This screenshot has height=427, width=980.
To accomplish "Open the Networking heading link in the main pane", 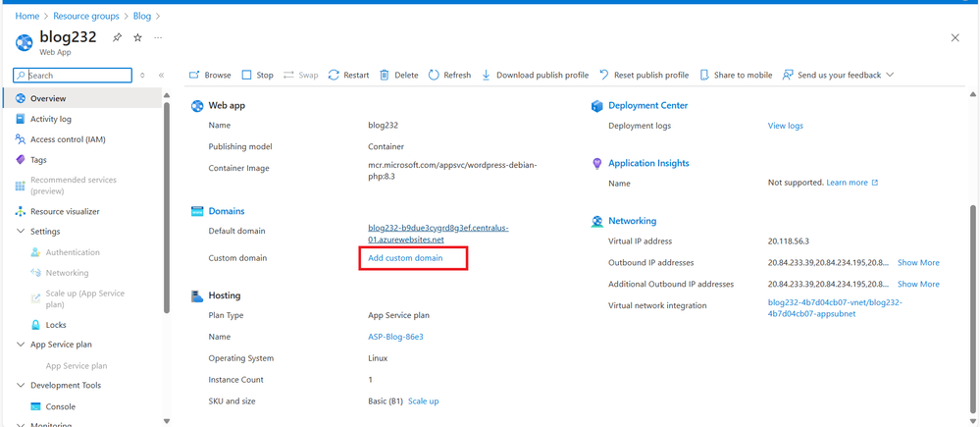I will (633, 221).
